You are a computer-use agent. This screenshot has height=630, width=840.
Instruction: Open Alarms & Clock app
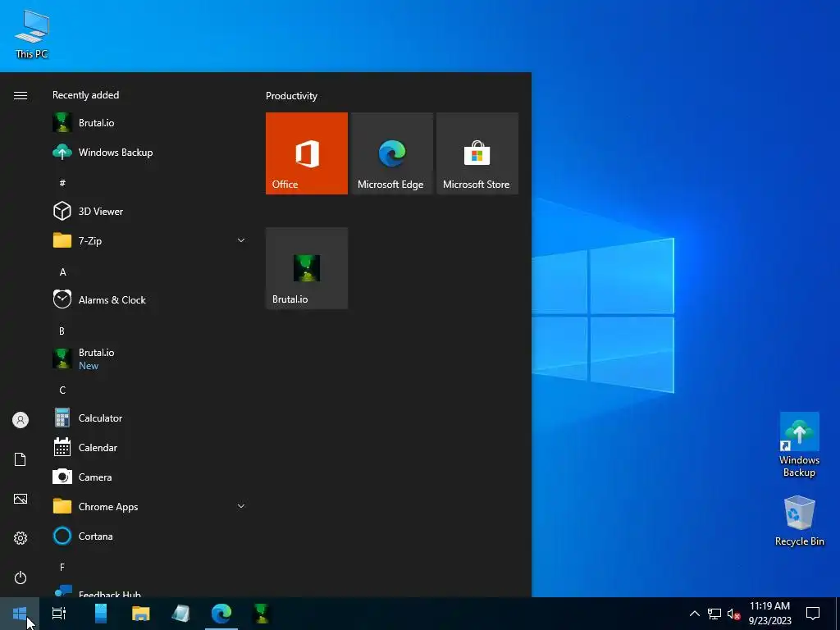[x=150, y=300]
